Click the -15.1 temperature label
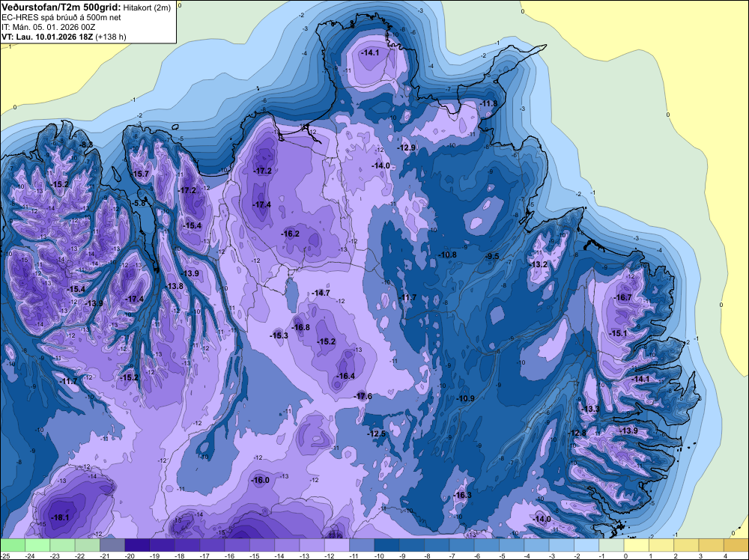 618,333
